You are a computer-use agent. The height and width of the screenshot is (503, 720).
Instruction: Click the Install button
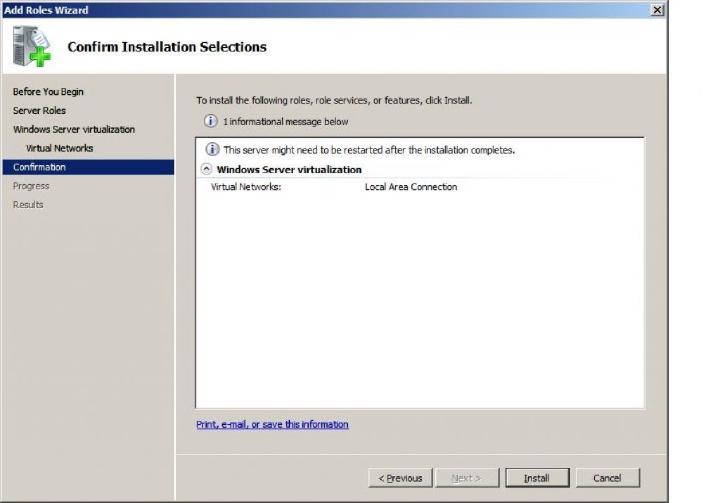pos(537,478)
